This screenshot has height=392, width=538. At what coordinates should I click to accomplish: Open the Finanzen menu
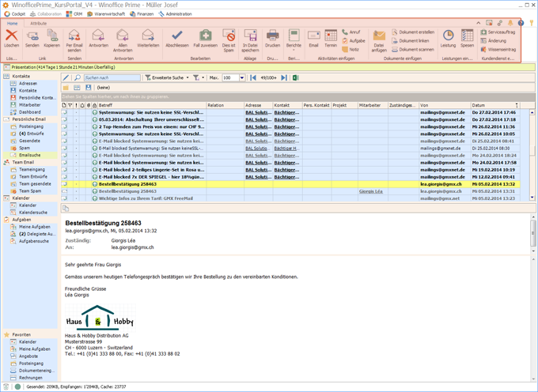(x=142, y=14)
